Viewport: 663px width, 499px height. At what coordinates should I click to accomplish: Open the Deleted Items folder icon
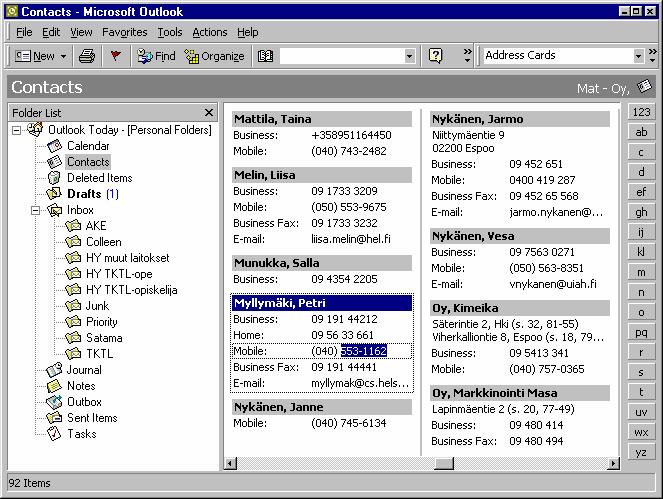[x=55, y=178]
